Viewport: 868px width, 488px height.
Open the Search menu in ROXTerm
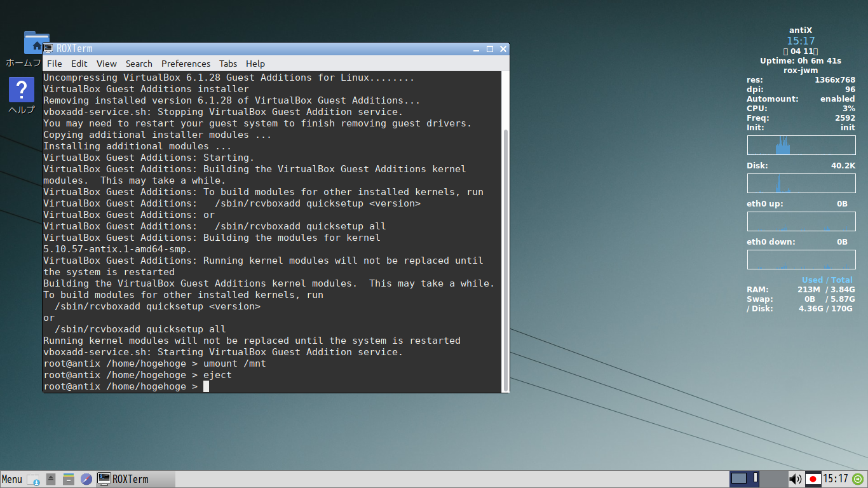(139, 64)
